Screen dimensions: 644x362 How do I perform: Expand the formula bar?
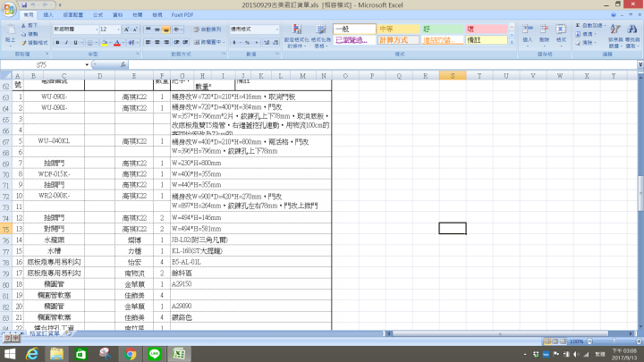click(640, 65)
